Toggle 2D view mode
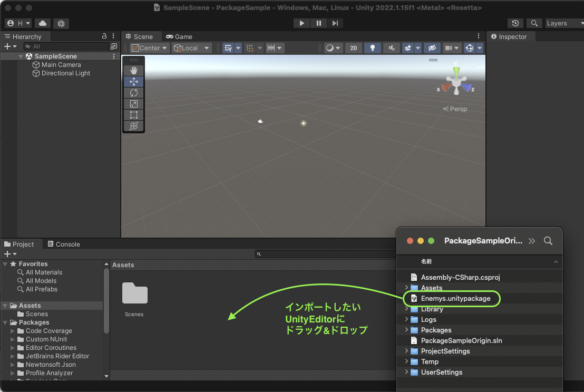 (354, 48)
